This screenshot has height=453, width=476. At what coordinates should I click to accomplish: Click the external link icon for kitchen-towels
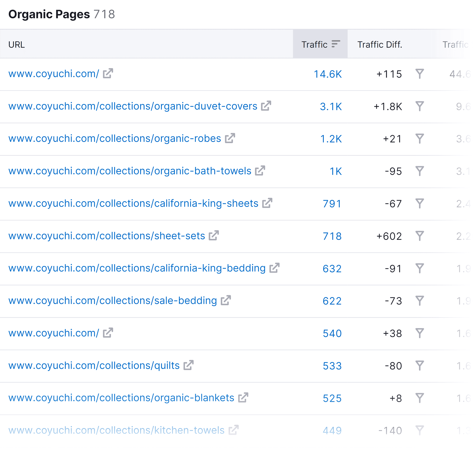233,430
